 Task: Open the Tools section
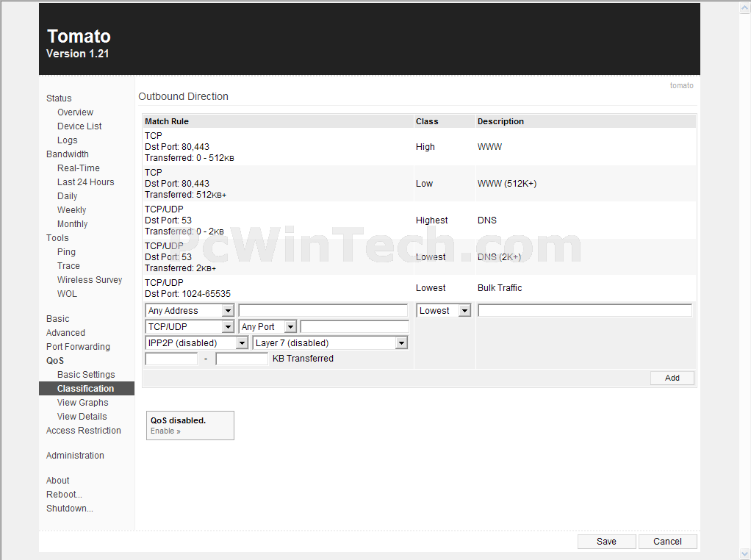[x=57, y=237]
